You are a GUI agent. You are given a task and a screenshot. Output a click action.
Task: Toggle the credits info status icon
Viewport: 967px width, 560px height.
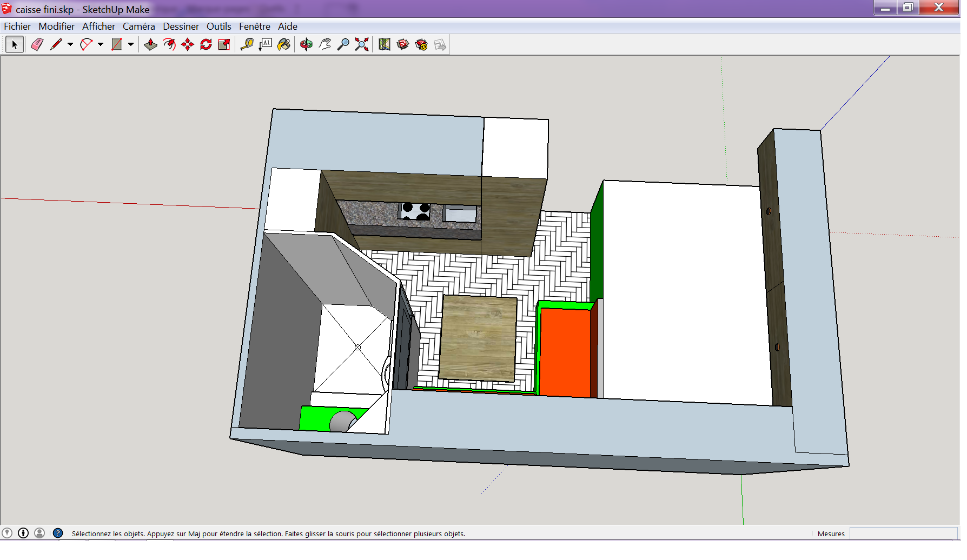23,533
